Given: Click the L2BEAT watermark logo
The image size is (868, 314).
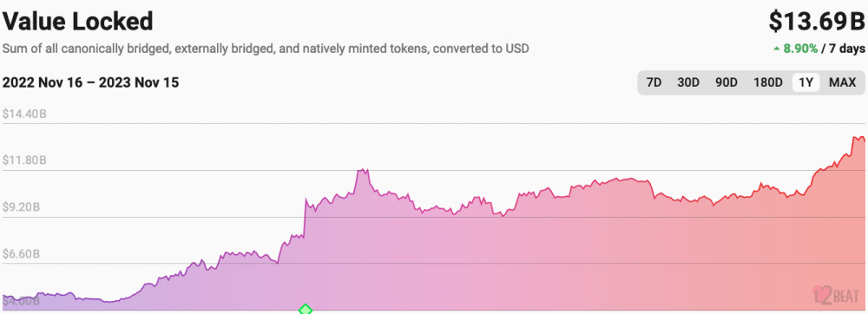Looking at the screenshot, I should point(837,295).
